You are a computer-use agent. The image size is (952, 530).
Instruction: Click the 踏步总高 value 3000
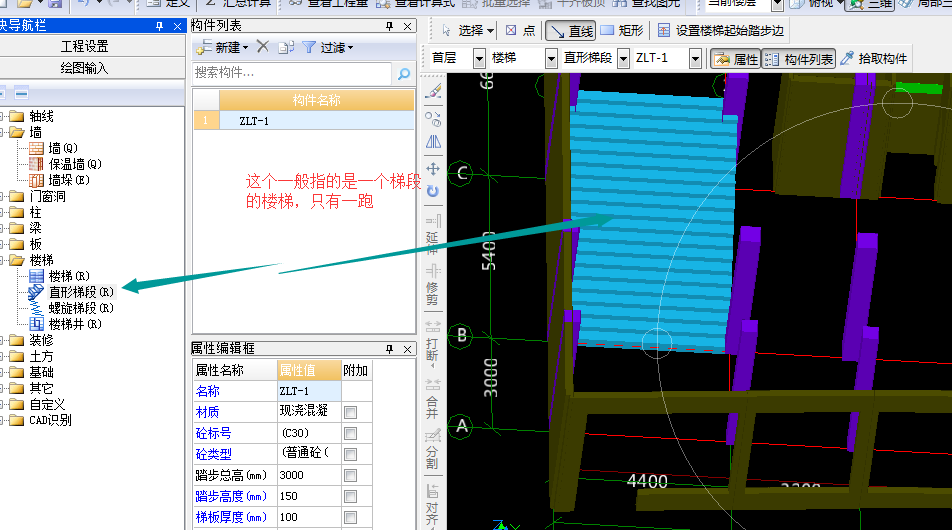pyautogui.click(x=309, y=475)
